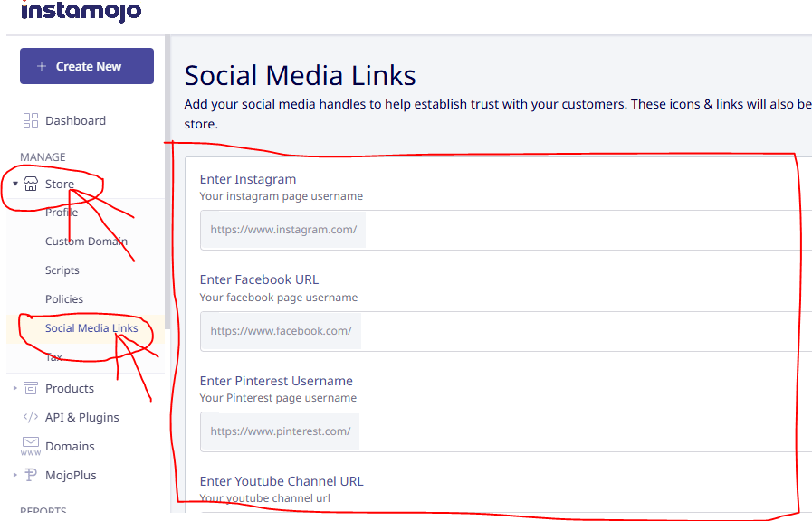Click the MANAGE section header

tap(43, 156)
